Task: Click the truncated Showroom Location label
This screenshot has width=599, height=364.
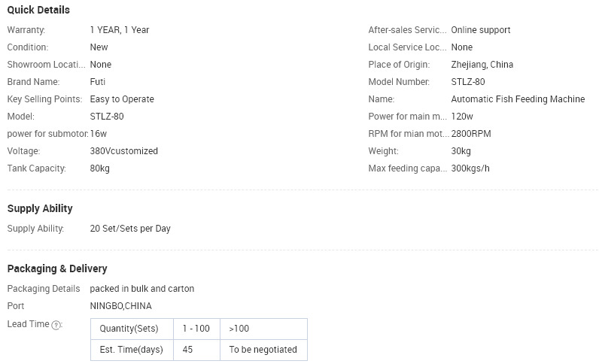Action: (x=46, y=65)
